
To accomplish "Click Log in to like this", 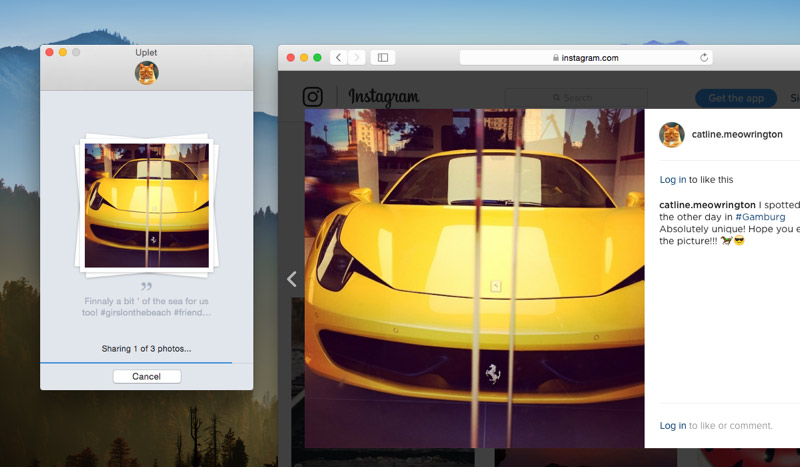I will pos(672,180).
